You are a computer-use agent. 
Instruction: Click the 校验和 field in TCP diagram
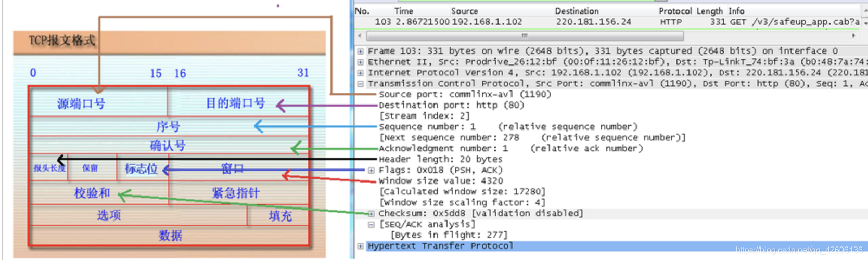99,192
